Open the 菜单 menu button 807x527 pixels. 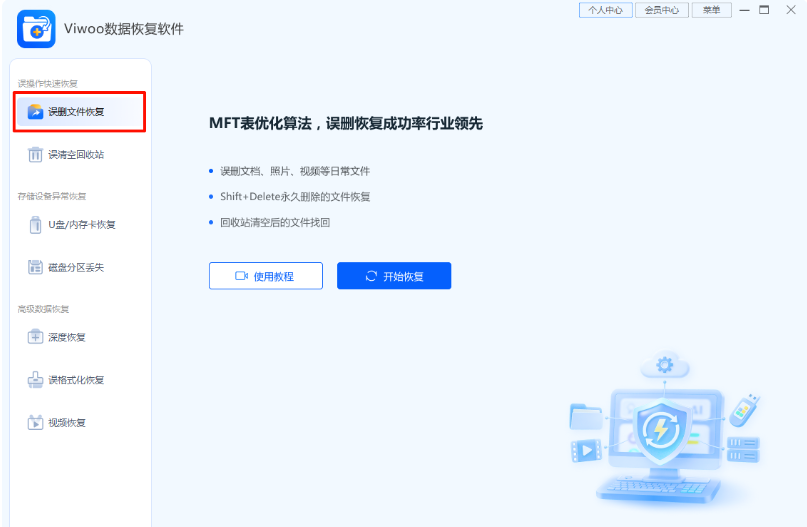(x=711, y=10)
